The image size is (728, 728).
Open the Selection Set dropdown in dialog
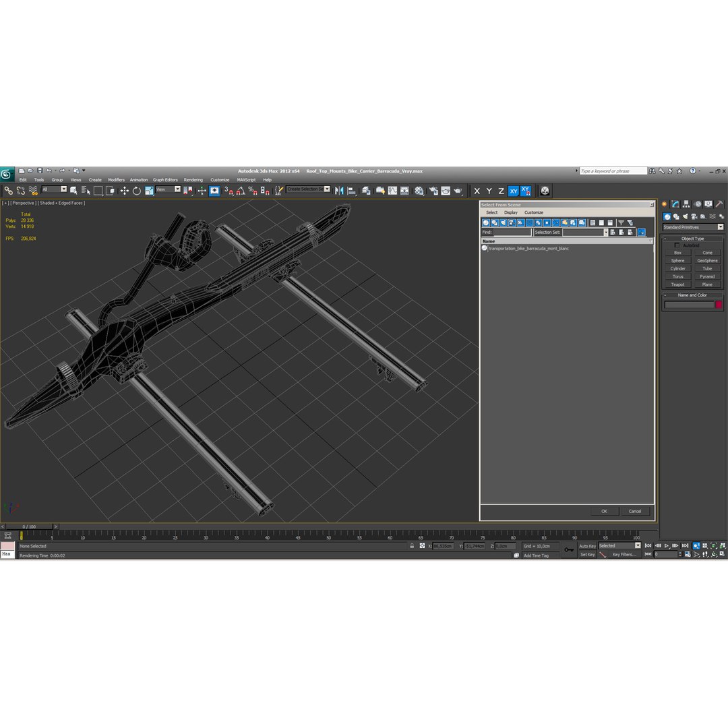click(606, 232)
